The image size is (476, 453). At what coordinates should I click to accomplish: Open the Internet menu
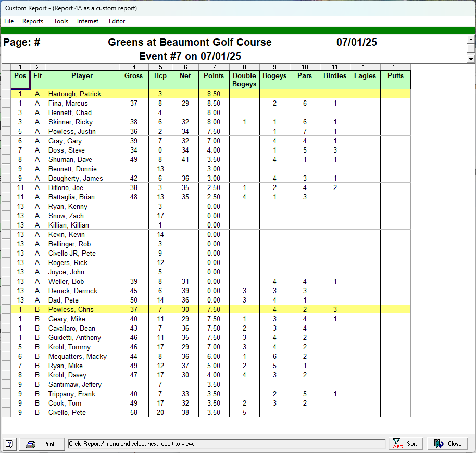tap(87, 21)
